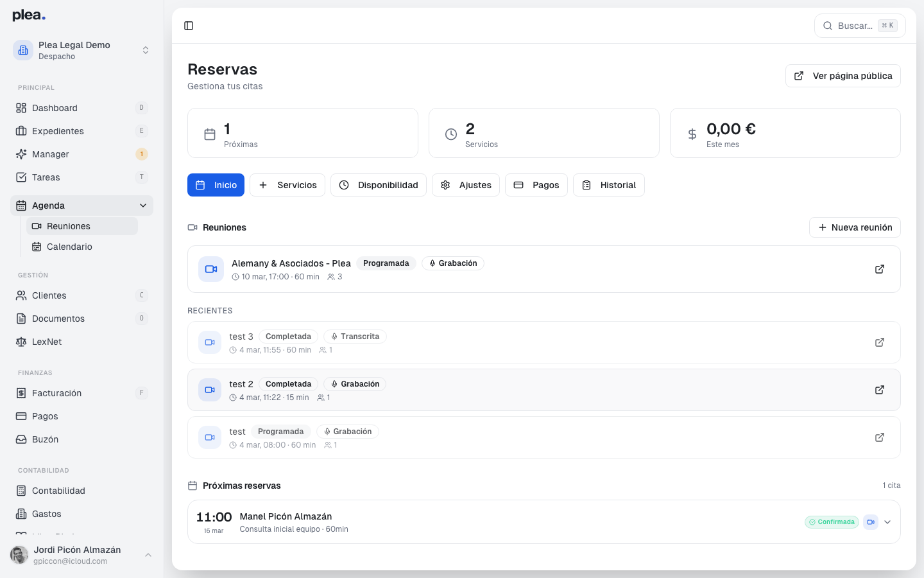This screenshot has width=924, height=578.
Task: Toggle the sidebar panel icon
Action: coord(189,26)
